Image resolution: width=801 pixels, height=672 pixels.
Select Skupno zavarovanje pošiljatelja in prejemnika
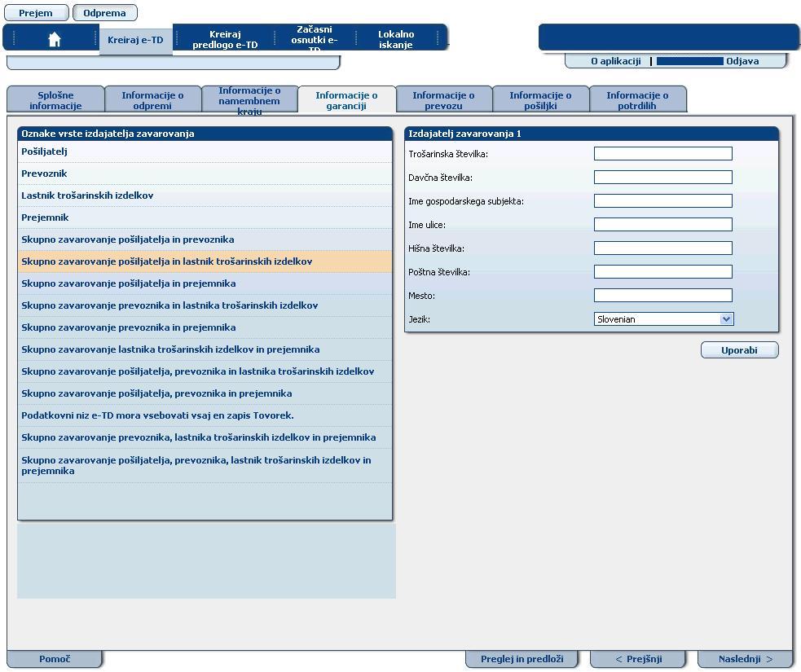205,283
